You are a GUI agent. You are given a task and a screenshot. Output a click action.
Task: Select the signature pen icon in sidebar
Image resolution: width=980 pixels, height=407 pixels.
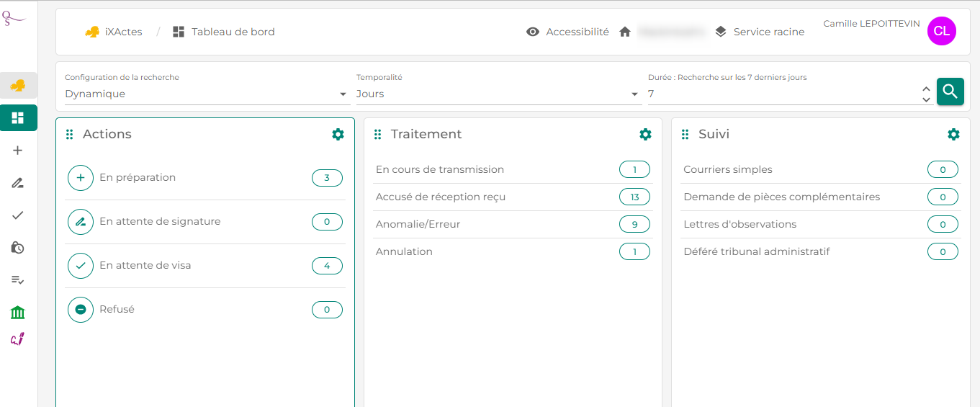18,183
